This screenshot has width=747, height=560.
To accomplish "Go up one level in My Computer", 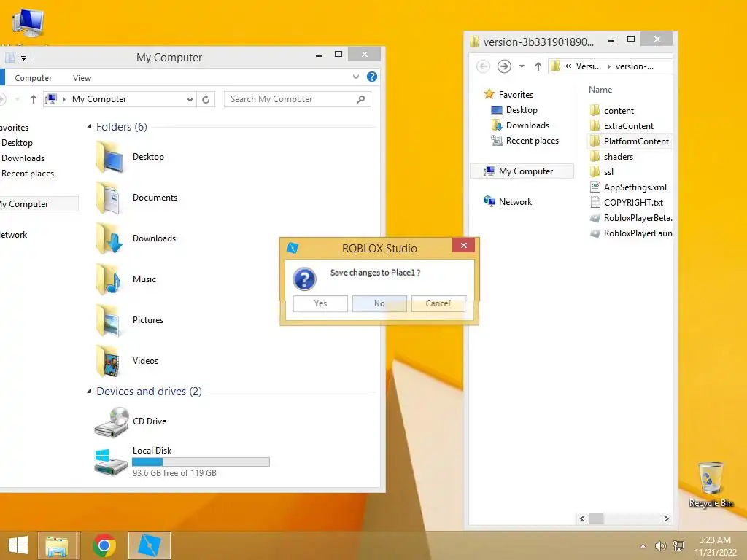I will click(34, 99).
